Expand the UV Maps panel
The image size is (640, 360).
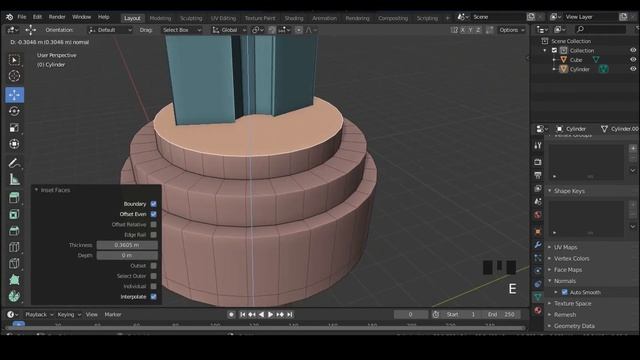pos(565,247)
